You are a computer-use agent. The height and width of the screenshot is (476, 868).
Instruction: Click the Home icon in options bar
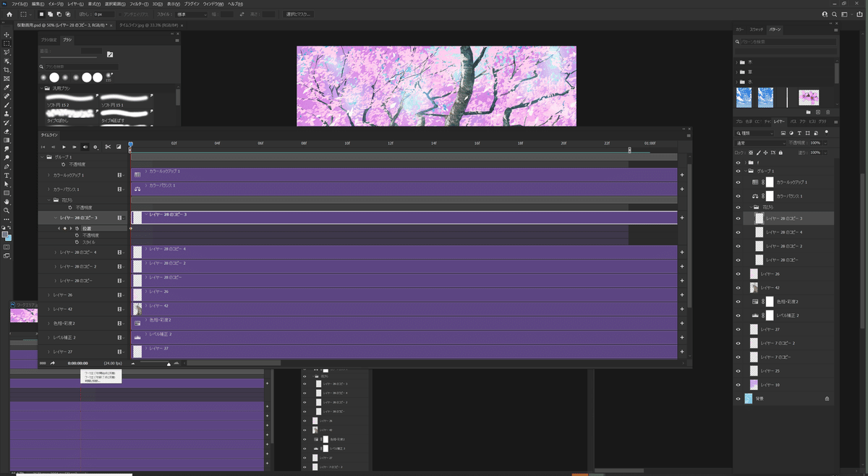click(9, 14)
